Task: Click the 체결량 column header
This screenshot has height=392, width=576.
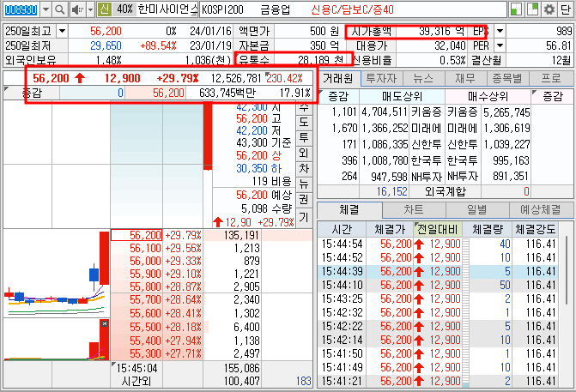Action: (487, 229)
